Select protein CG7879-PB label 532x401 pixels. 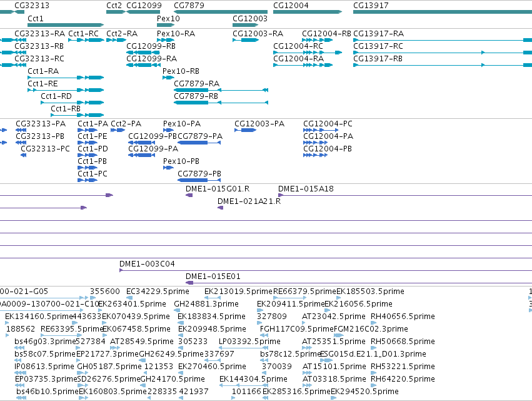click(199, 174)
